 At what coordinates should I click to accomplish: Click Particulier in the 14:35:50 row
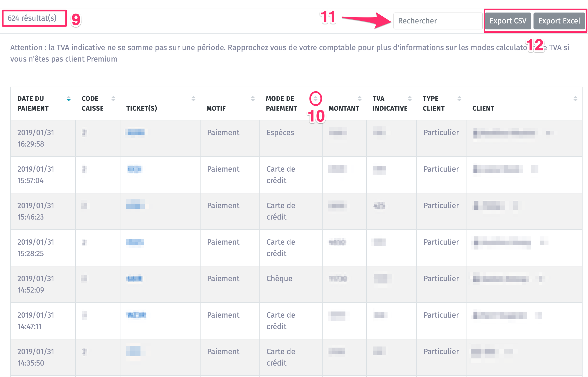coord(441,352)
